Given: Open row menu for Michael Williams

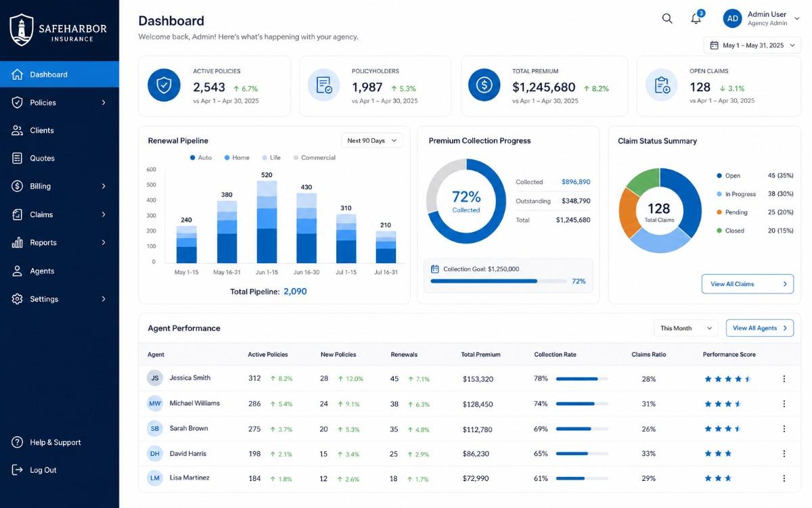Looking at the screenshot, I should click(784, 404).
